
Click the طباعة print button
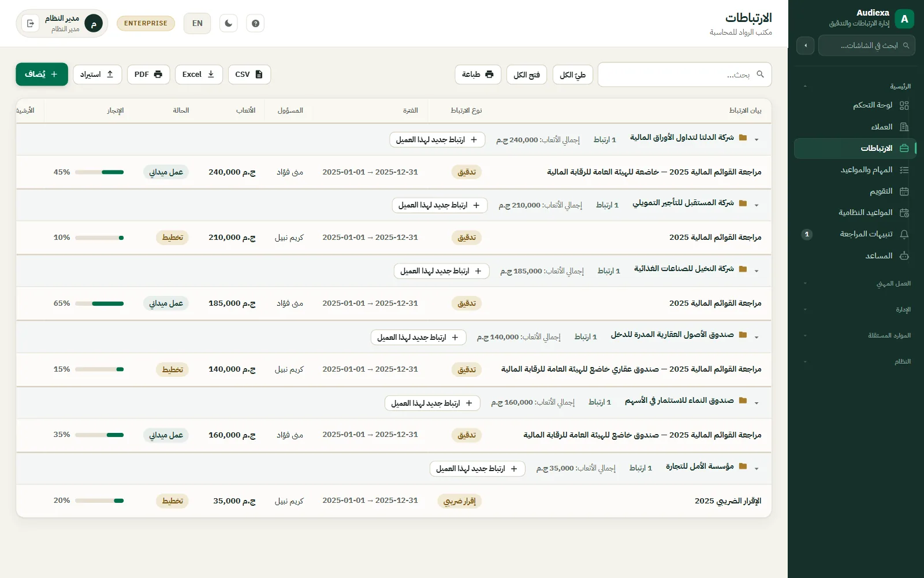[x=478, y=75]
